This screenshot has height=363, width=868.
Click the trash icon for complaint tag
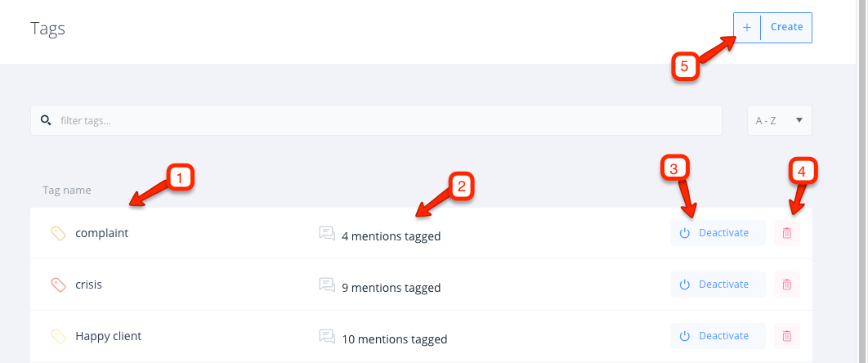tap(786, 233)
